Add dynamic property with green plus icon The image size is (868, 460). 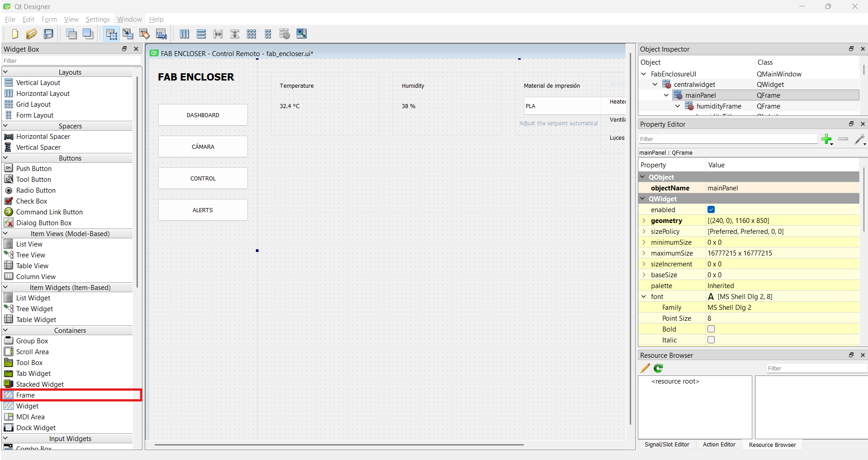click(827, 139)
